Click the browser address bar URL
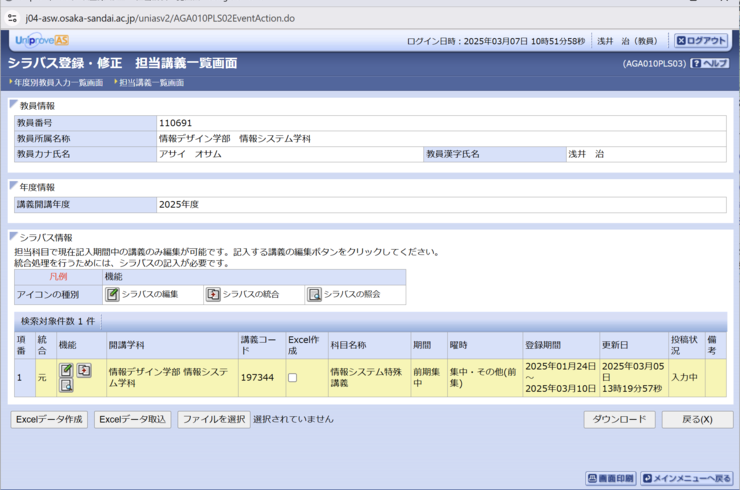 [160, 18]
